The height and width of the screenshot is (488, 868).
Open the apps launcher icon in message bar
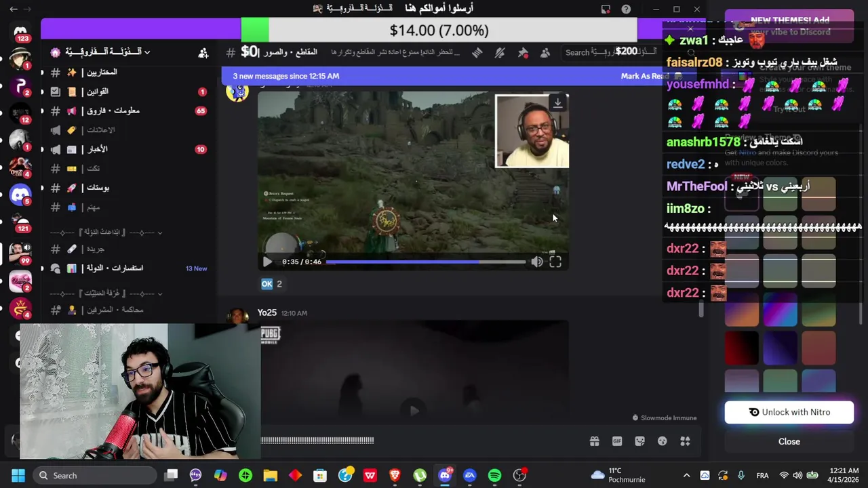coord(685,441)
